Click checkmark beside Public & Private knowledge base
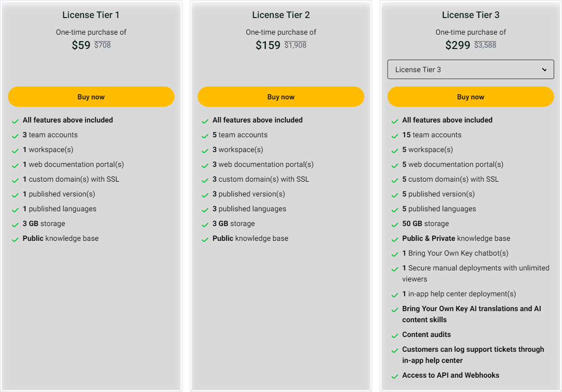Image resolution: width=562 pixels, height=392 pixels. tap(395, 239)
